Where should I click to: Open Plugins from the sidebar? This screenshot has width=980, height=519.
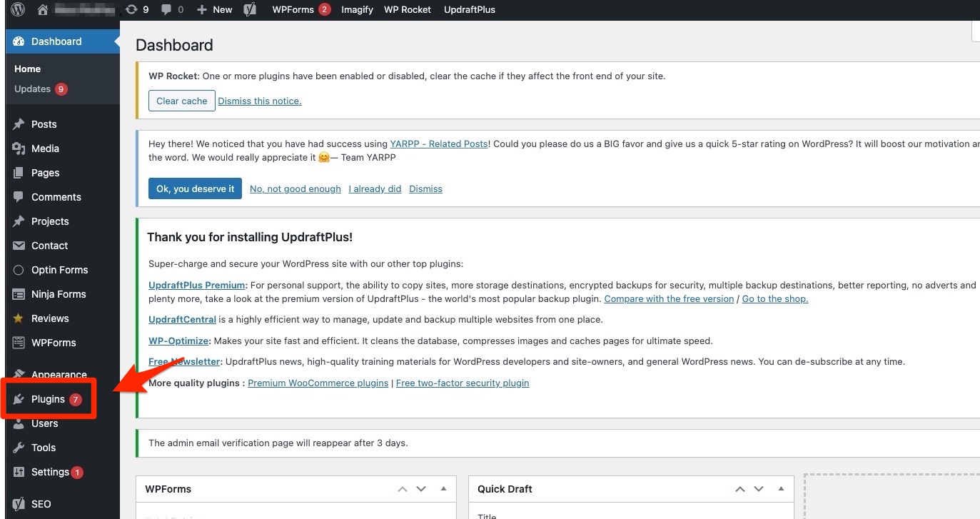pos(48,399)
